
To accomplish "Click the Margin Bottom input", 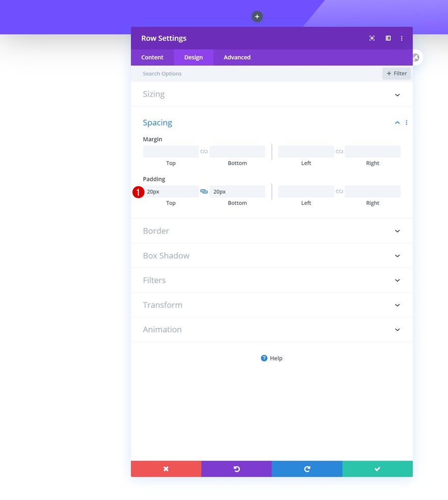I will click(237, 152).
